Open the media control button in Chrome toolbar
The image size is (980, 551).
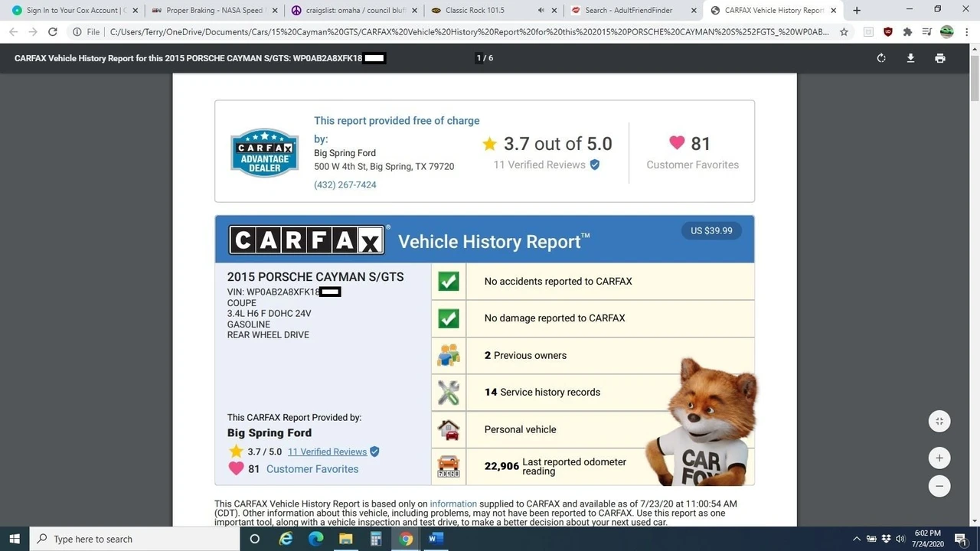coord(927,32)
